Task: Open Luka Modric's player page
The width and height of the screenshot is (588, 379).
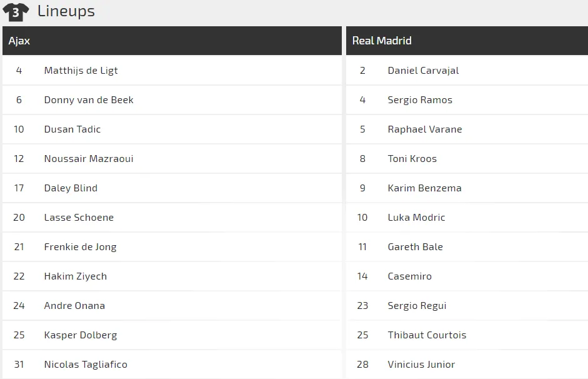Action: (416, 218)
